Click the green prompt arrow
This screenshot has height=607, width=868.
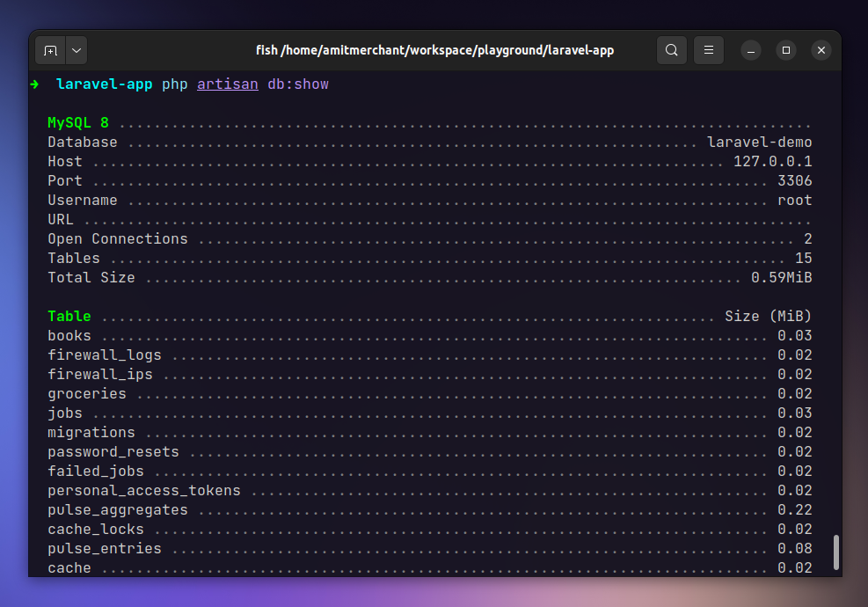(34, 84)
